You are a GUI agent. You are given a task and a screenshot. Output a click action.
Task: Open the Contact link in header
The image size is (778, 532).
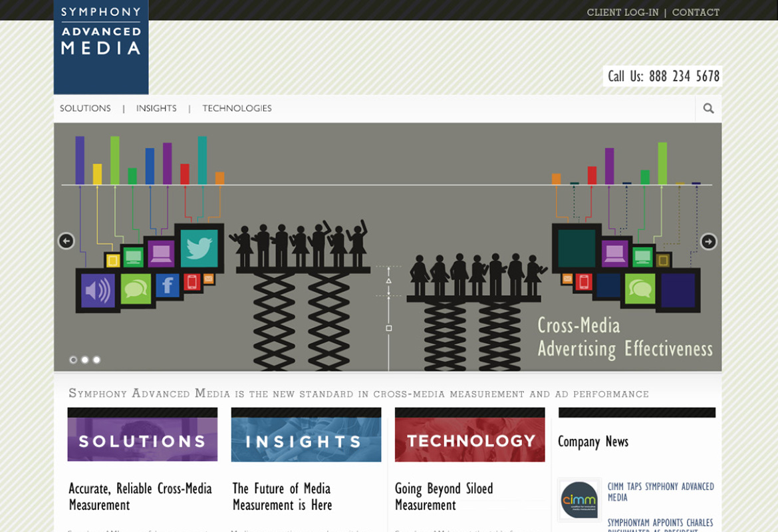click(x=696, y=13)
